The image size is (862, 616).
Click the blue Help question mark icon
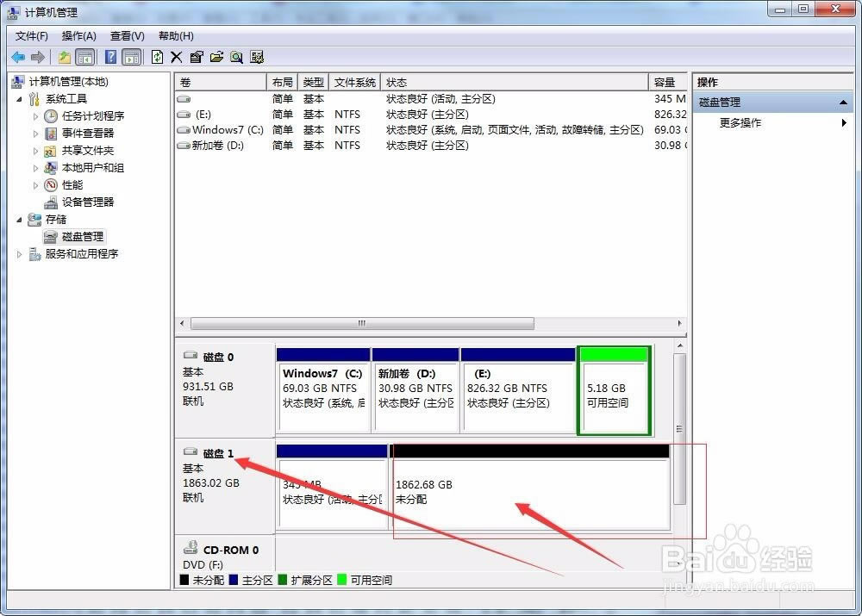[x=110, y=57]
